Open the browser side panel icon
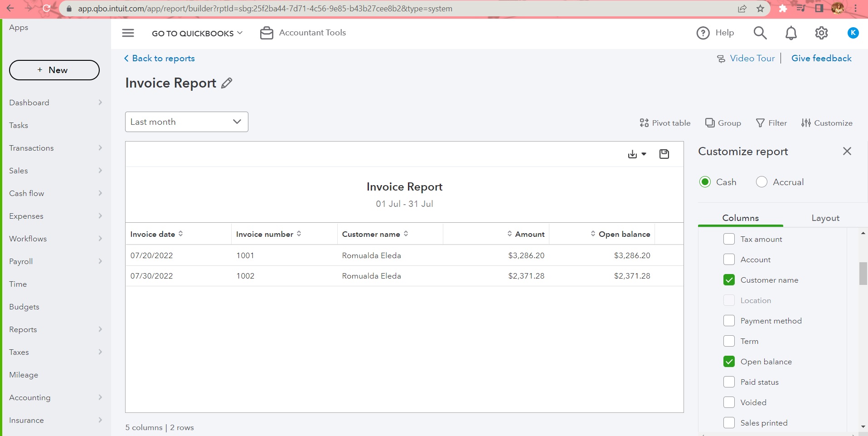The image size is (868, 436). 819,9
